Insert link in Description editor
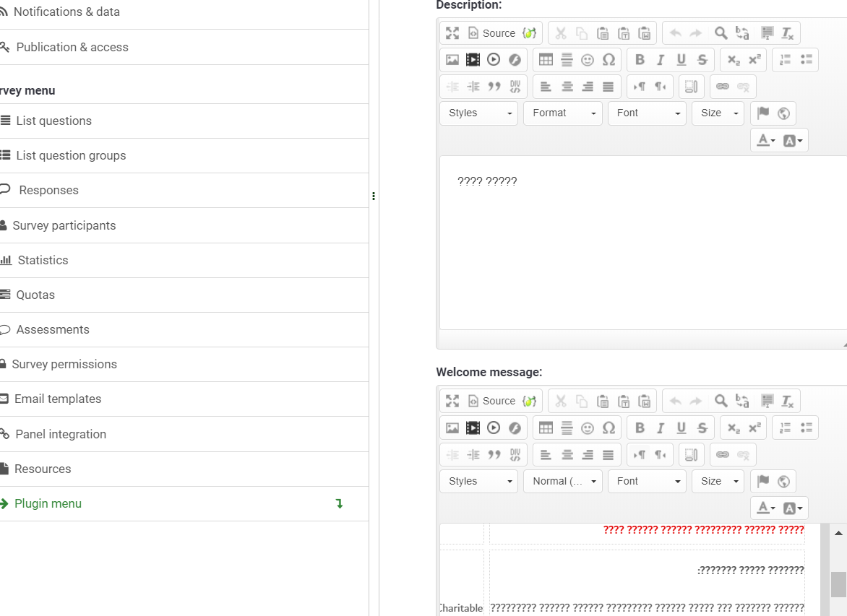The height and width of the screenshot is (616, 847). (x=722, y=87)
